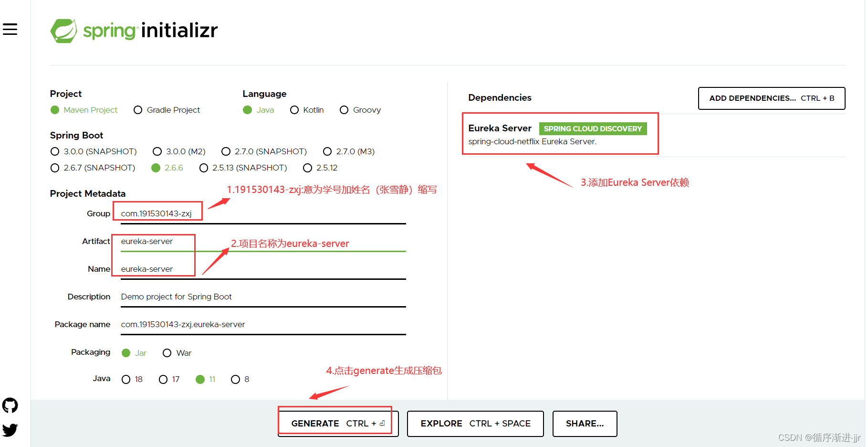Edit the Group input field
This screenshot has width=868, height=447.
[x=263, y=213]
